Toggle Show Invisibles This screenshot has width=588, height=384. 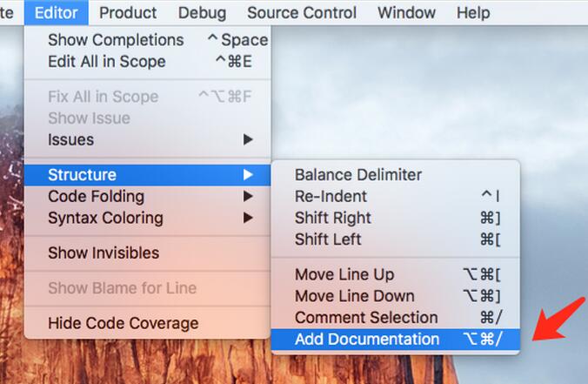104,253
